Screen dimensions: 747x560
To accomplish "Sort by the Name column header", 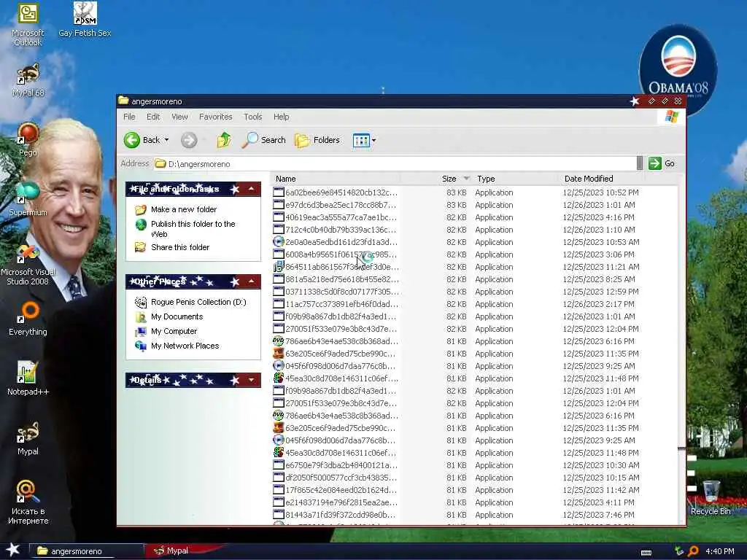I will coord(336,179).
